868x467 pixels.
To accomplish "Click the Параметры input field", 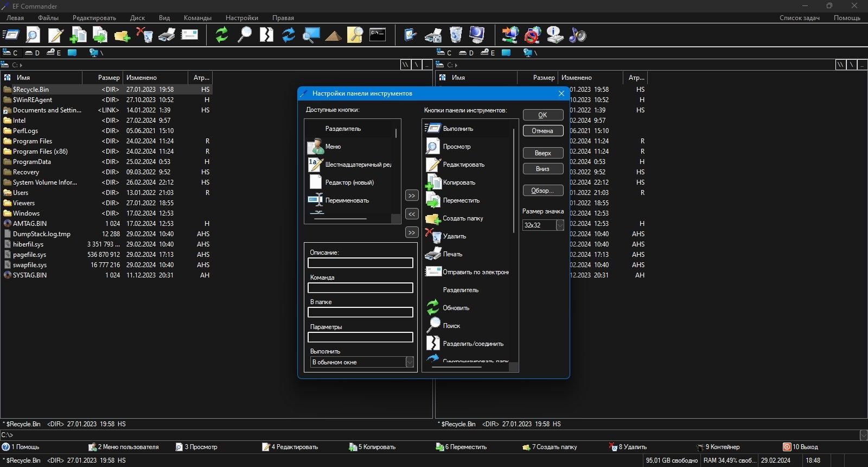I will [360, 337].
